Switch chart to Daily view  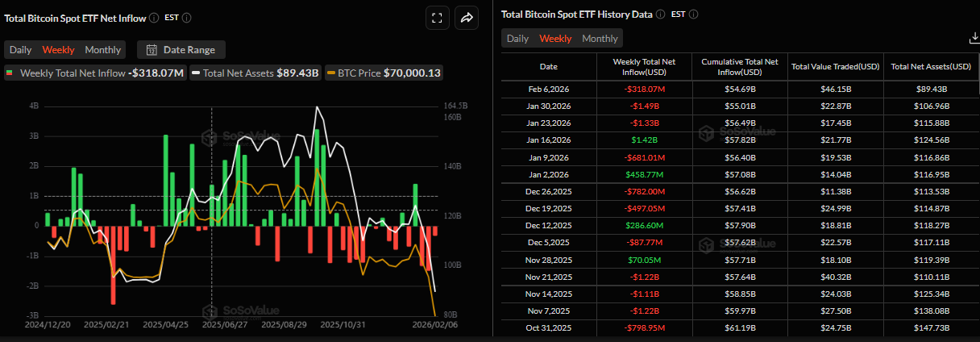tap(20, 50)
